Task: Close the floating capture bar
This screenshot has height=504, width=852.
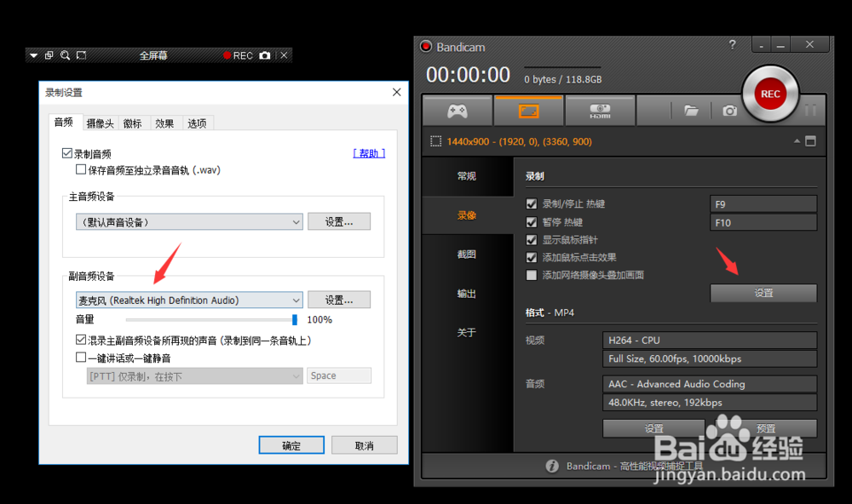Action: (x=285, y=55)
